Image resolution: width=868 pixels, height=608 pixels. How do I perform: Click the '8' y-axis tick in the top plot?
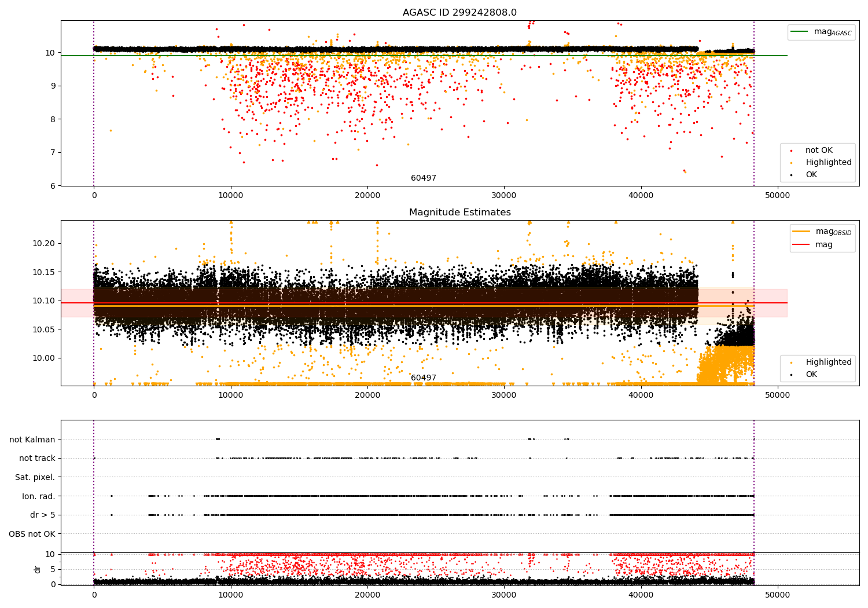coord(53,119)
